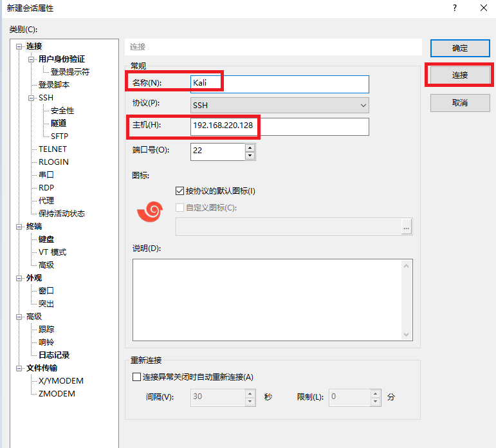Screen dimensions: 496x448
Task: Select 隧道 under SSH in tree
Action: coord(59,124)
